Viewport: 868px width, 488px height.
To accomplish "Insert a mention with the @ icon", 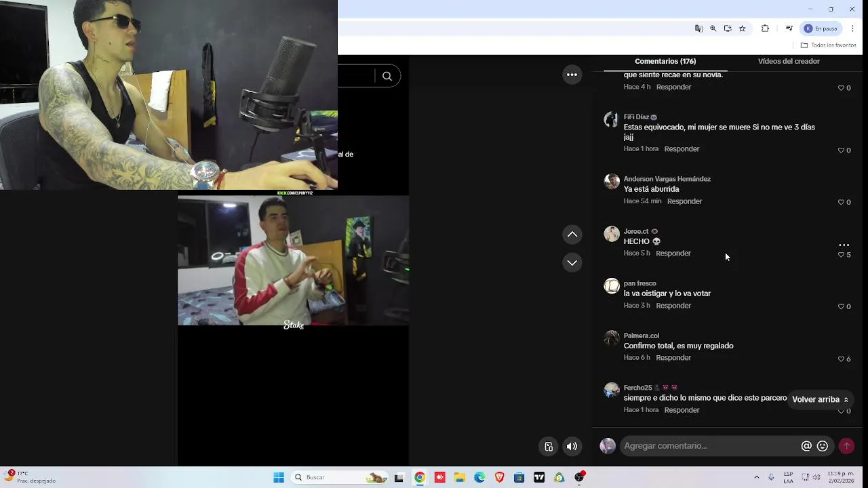I will pos(806,446).
